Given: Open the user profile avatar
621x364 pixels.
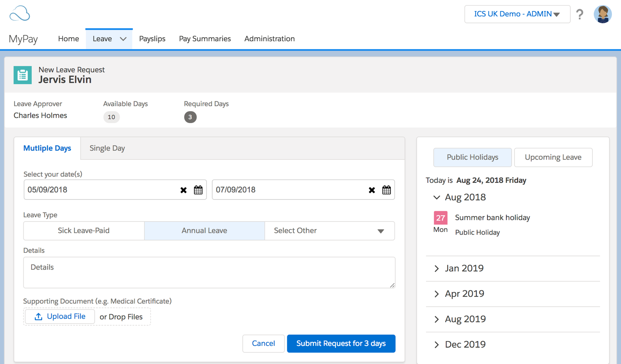Looking at the screenshot, I should 602,14.
